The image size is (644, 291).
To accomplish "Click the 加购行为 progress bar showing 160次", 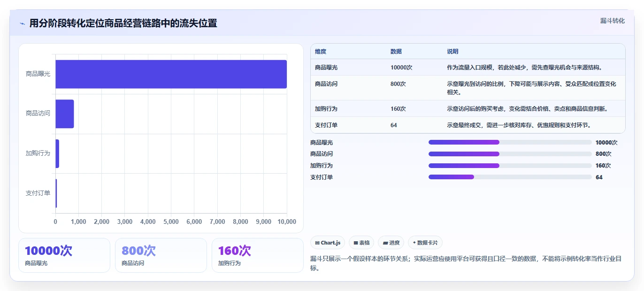I will [x=510, y=166].
